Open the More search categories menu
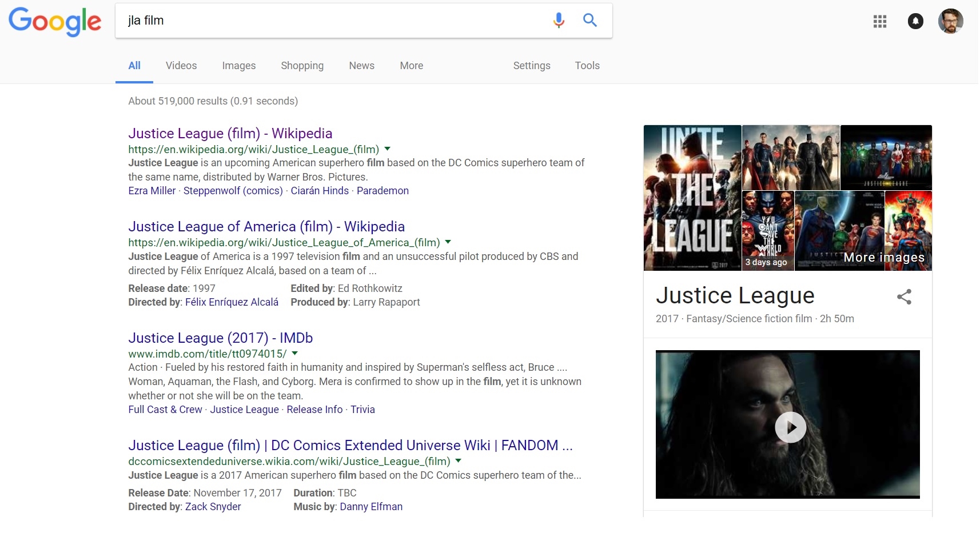Image resolution: width=980 pixels, height=545 pixels. coord(412,66)
